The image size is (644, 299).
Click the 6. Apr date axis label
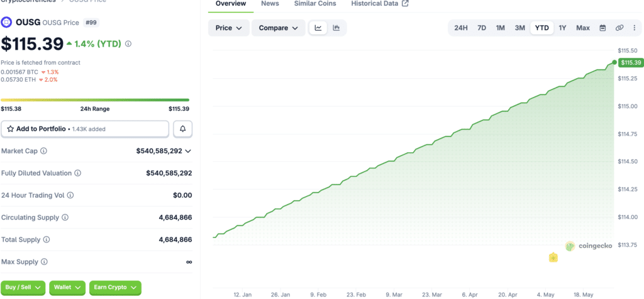469,295
